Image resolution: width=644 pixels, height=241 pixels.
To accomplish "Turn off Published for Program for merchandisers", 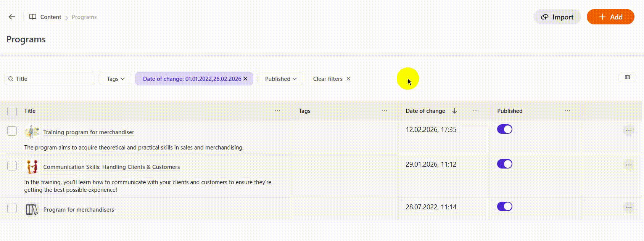I will pyautogui.click(x=504, y=206).
